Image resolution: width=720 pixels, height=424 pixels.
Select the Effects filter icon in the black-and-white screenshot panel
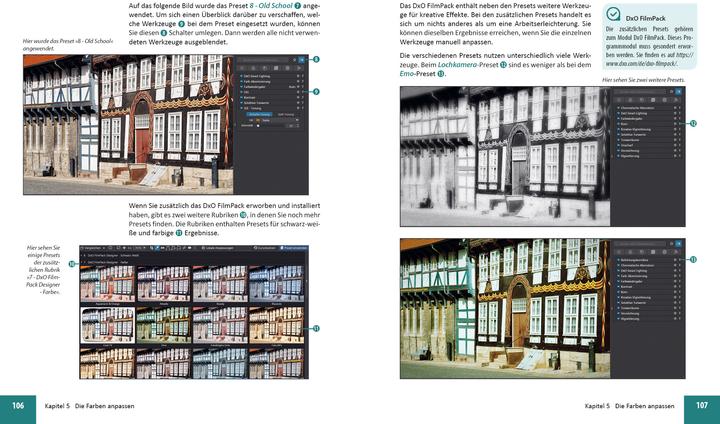tap(676, 100)
